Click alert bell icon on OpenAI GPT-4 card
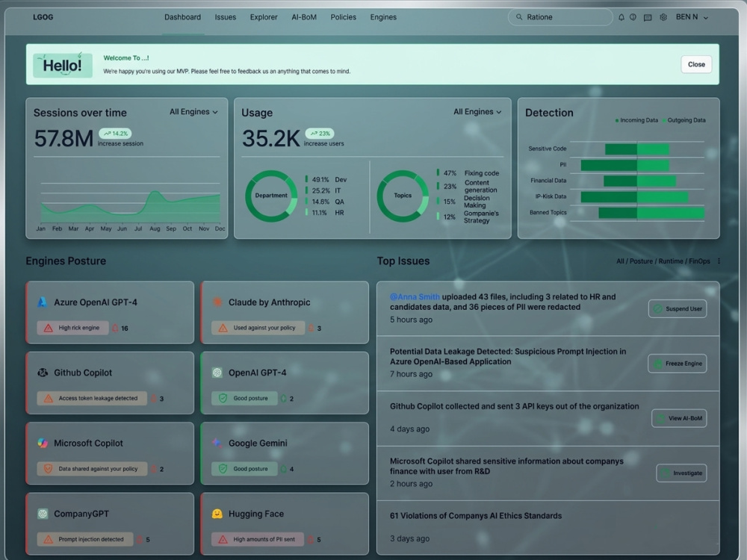The image size is (747, 560). coord(284,399)
